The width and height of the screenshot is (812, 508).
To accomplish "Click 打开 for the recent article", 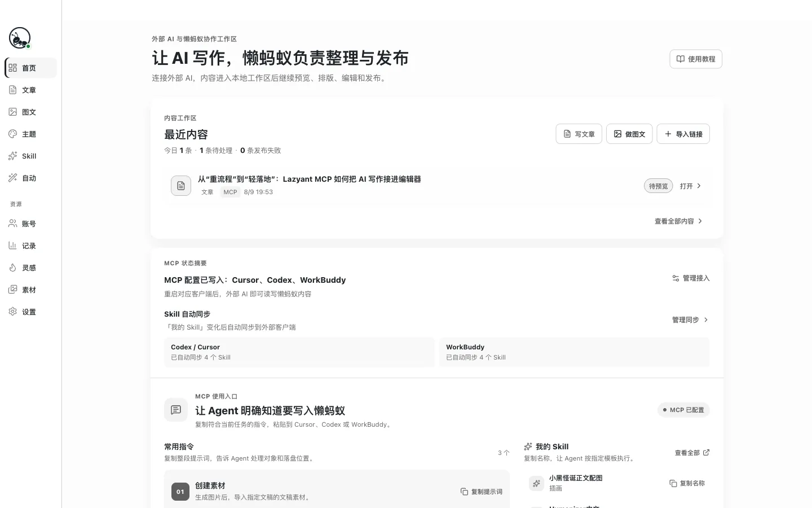I will click(x=690, y=186).
